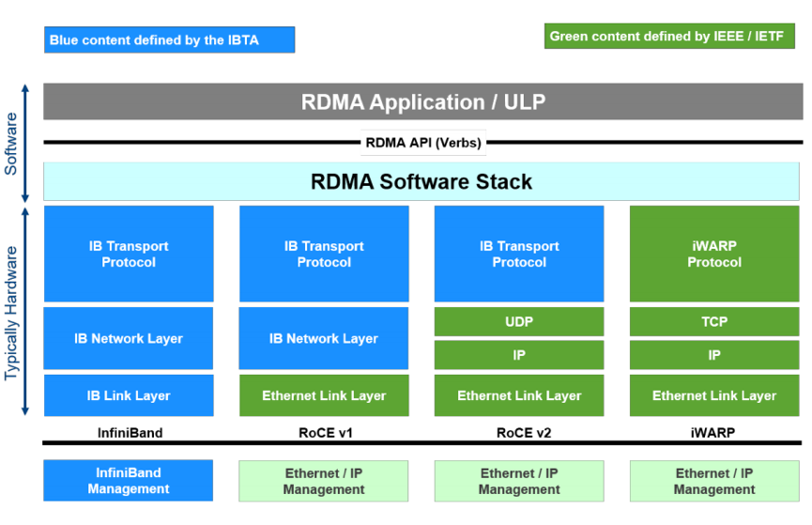Select the Typically Hardware vertical label
Screen dimensions: 812x525
point(11,312)
